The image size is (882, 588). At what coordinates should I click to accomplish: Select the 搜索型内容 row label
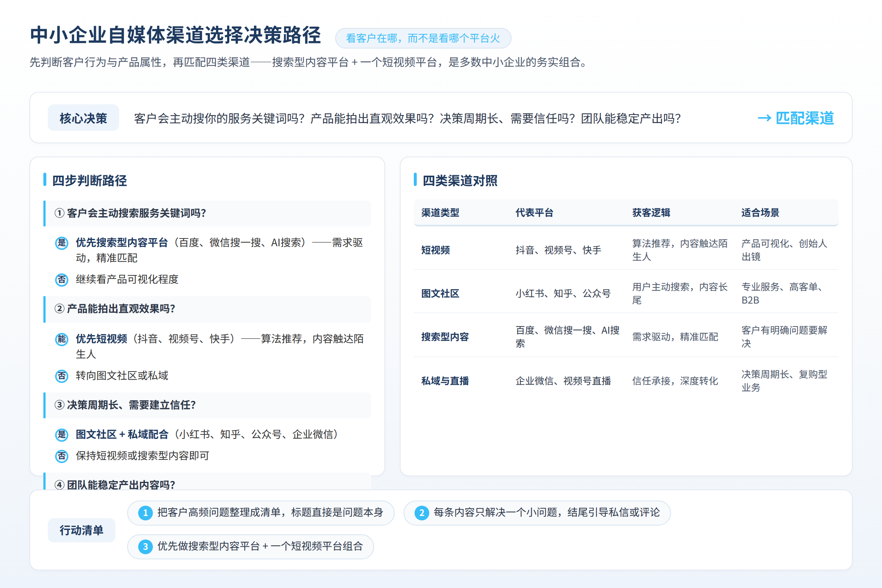(x=445, y=337)
